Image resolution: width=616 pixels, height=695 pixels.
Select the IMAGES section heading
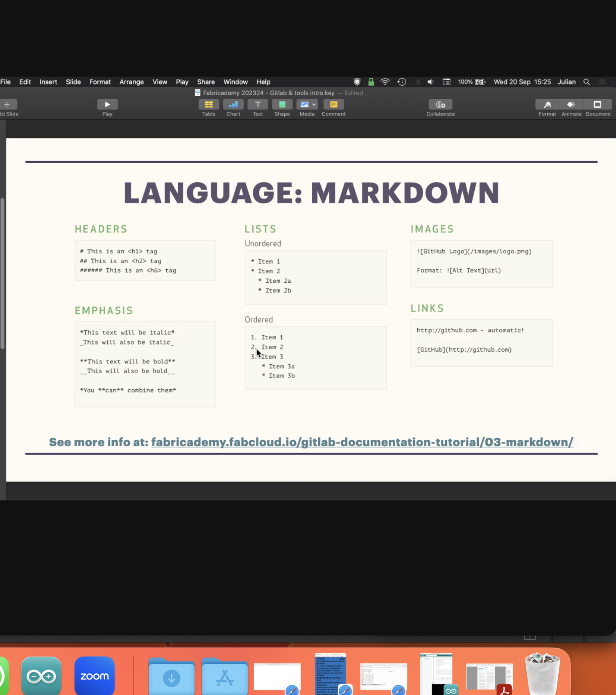[432, 229]
